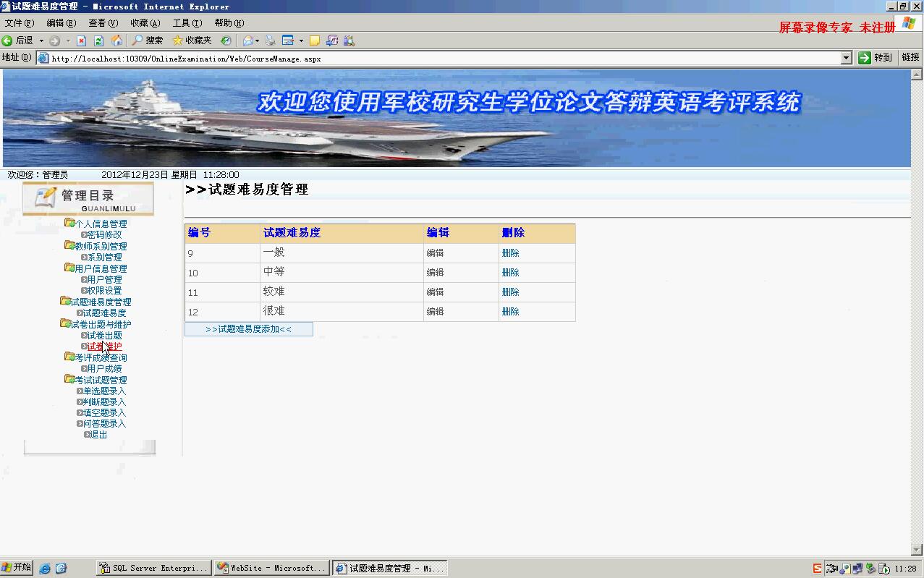This screenshot has height=578, width=924.
Task: Click the Home page icon
Action: click(x=116, y=41)
